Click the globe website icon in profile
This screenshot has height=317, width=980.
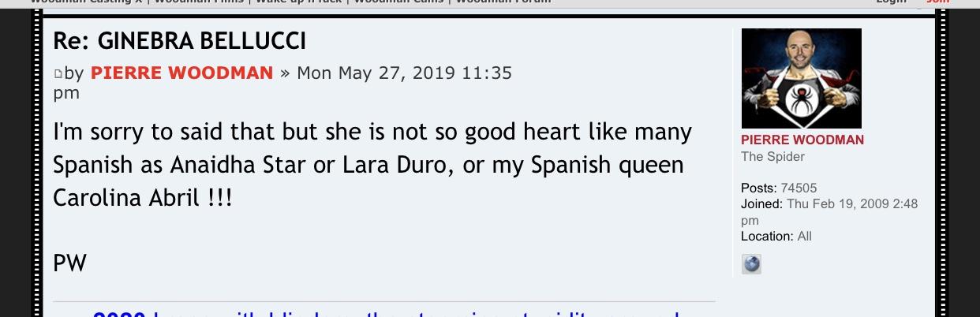coord(751,264)
